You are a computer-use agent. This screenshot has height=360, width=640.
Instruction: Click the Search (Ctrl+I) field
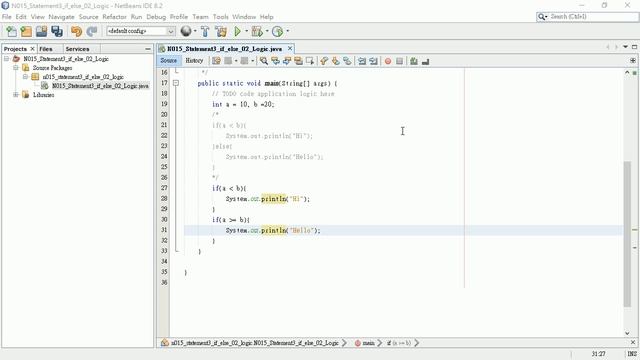[x=587, y=17]
